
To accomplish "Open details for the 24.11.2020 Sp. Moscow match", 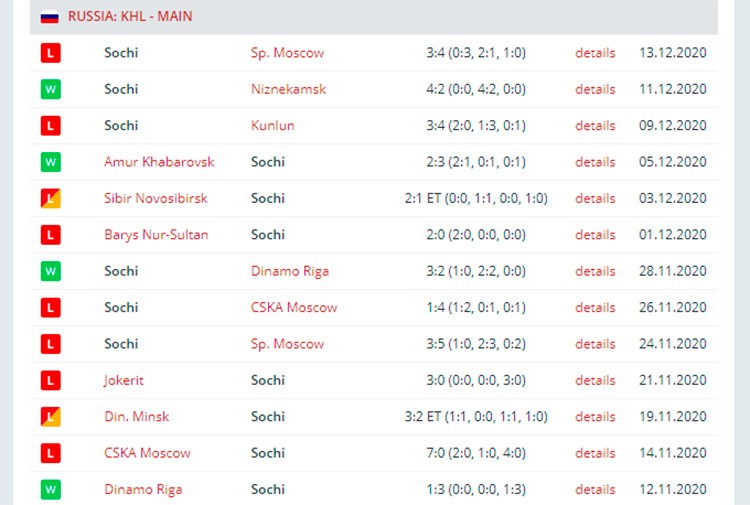I will pyautogui.click(x=595, y=344).
